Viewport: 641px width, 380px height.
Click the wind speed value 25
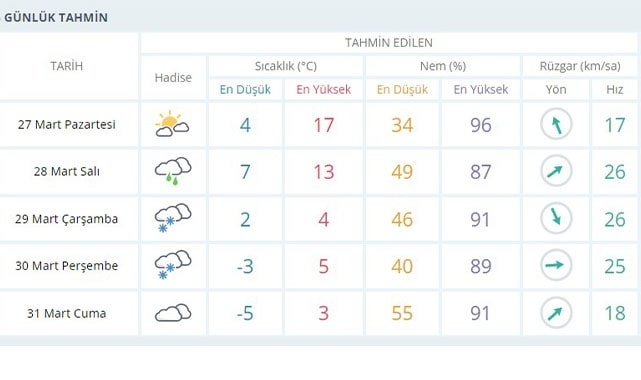615,266
